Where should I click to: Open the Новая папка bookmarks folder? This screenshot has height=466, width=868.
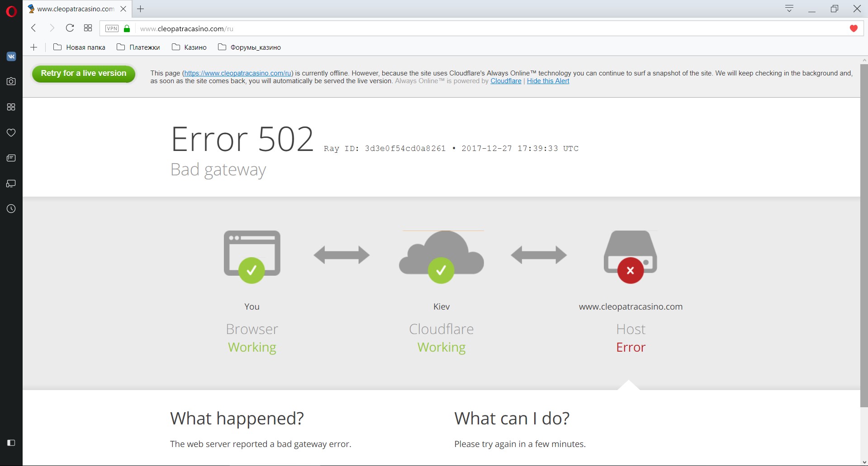click(x=79, y=47)
